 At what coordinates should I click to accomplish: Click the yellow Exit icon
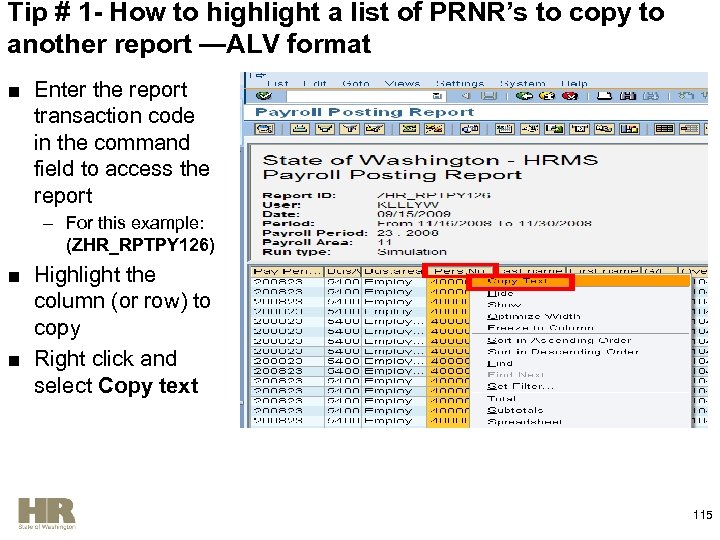(546, 96)
